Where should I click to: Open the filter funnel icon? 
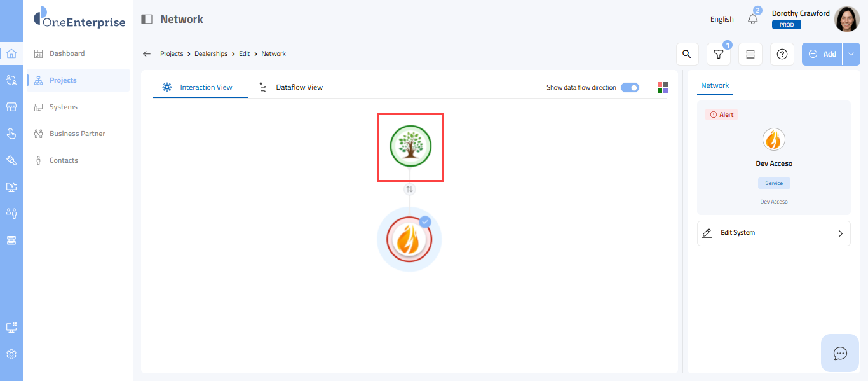(x=719, y=54)
